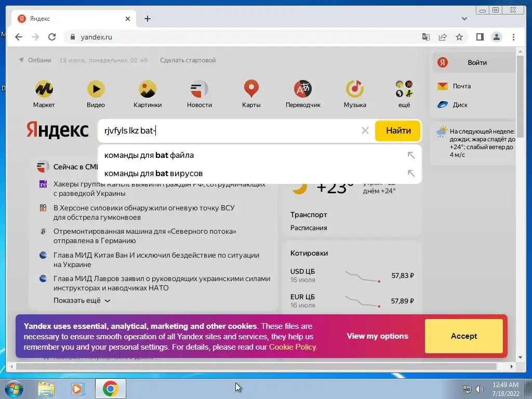Expand news with Показать ещё
Image resolution: width=532 pixels, height=399 pixels.
(x=82, y=301)
